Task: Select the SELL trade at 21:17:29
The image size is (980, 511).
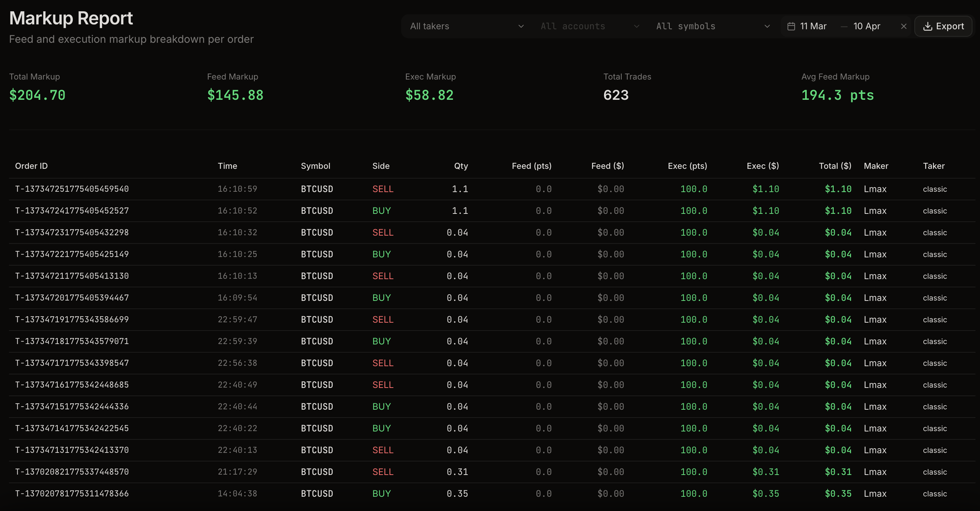Action: [383, 472]
